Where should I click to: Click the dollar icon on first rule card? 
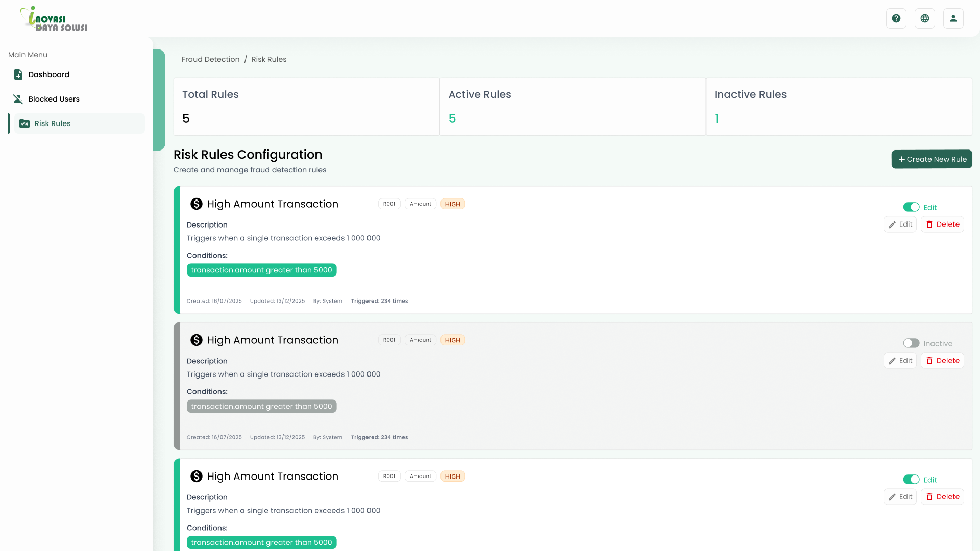pyautogui.click(x=197, y=204)
